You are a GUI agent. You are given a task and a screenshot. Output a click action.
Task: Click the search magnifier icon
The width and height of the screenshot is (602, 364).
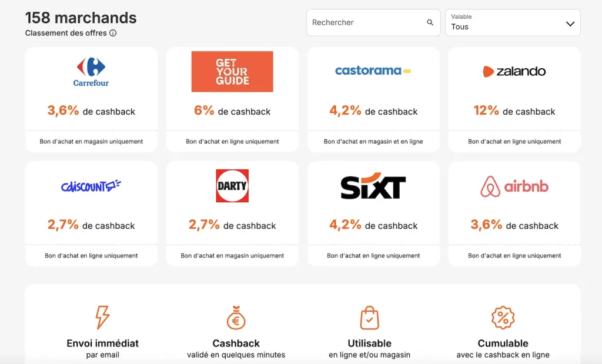(430, 23)
